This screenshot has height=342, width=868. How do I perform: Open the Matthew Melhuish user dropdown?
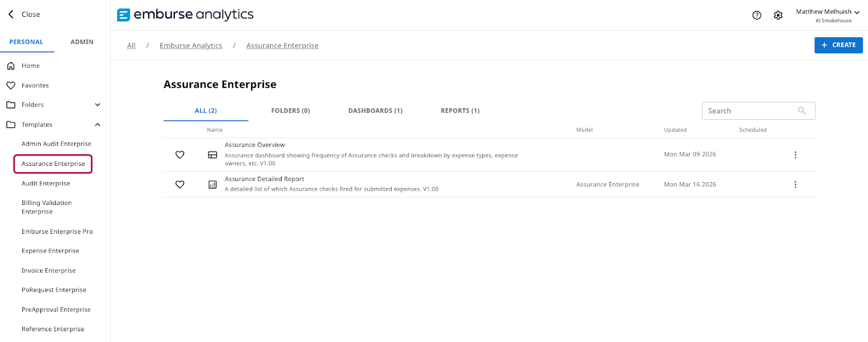[827, 12]
